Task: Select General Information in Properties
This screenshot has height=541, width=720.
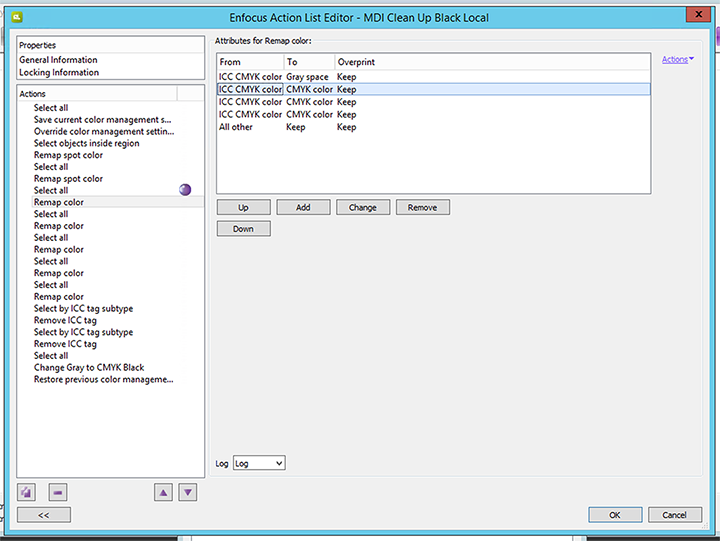Action: pos(58,60)
